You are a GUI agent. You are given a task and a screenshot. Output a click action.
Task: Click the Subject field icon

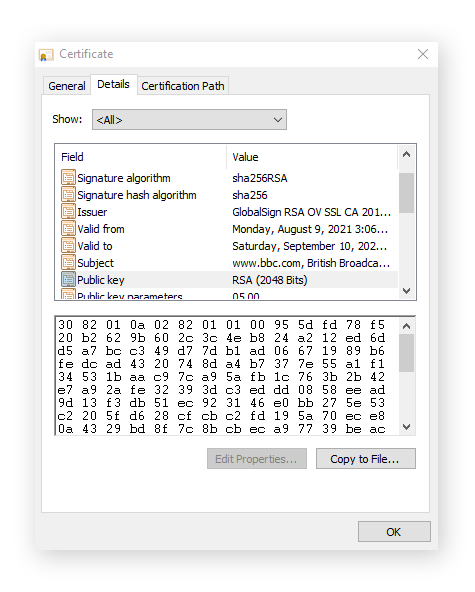68,263
